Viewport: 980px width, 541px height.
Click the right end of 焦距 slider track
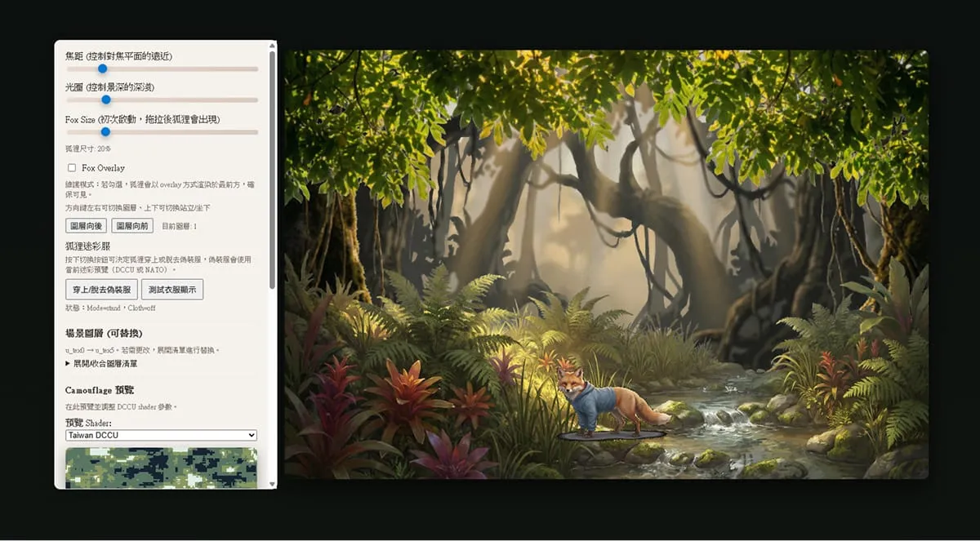tap(255, 69)
